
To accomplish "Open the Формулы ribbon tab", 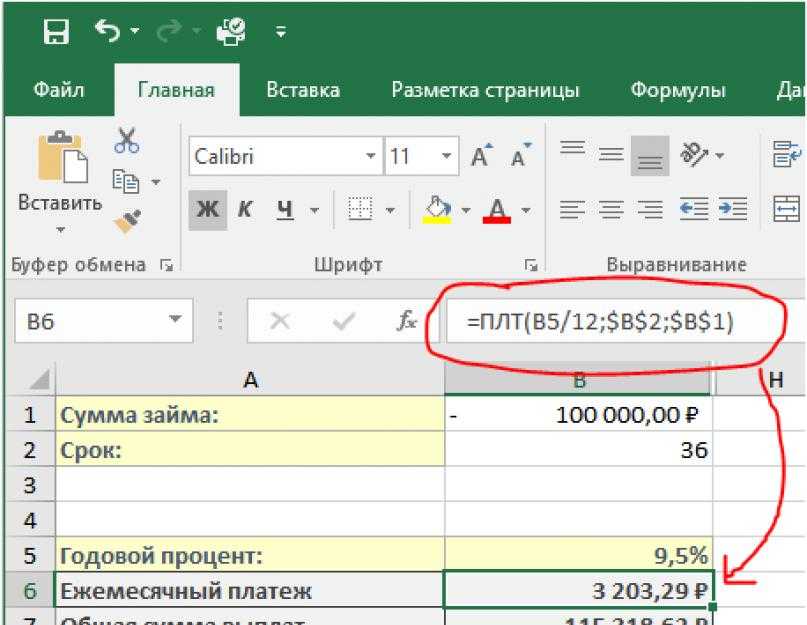I will [x=678, y=90].
